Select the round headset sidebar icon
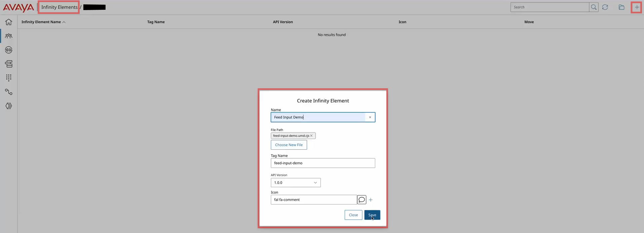The width and height of the screenshot is (644, 233). (x=9, y=50)
